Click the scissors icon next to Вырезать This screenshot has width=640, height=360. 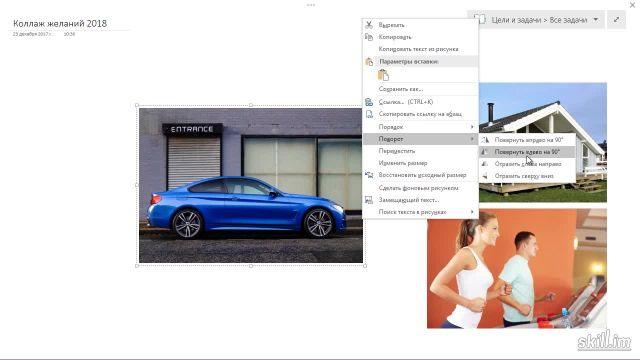[369, 25]
